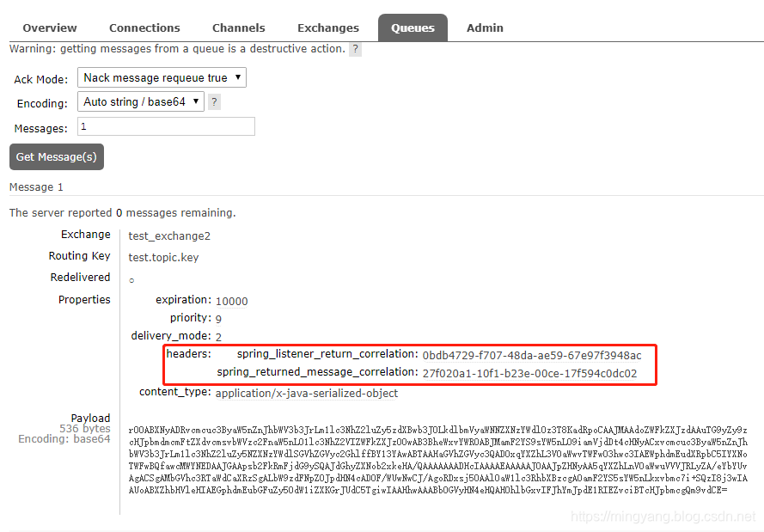Open the Channels tab

click(238, 28)
